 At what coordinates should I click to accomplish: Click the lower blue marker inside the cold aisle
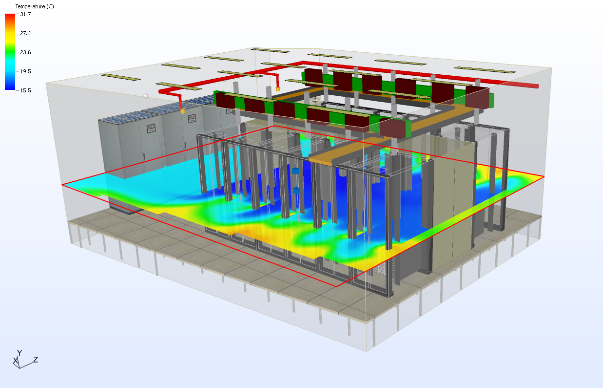296,191
